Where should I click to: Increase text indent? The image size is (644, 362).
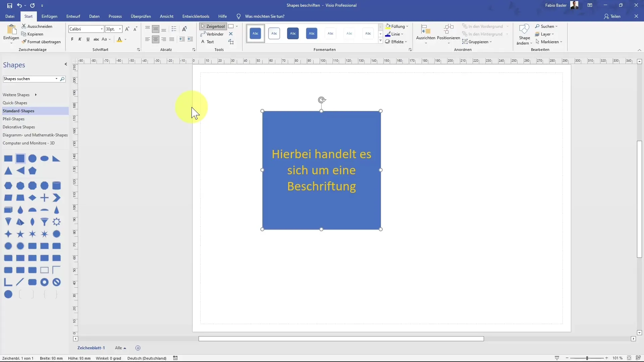[190, 39]
